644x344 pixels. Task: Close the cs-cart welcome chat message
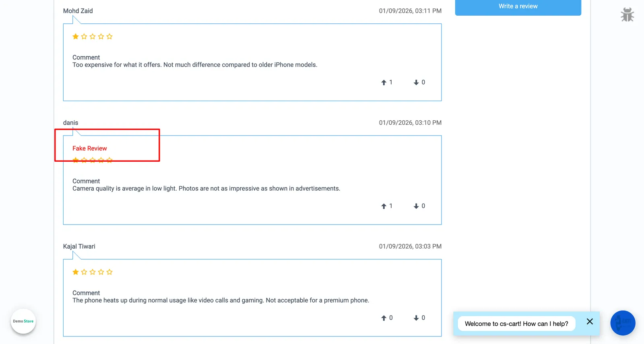click(x=590, y=321)
